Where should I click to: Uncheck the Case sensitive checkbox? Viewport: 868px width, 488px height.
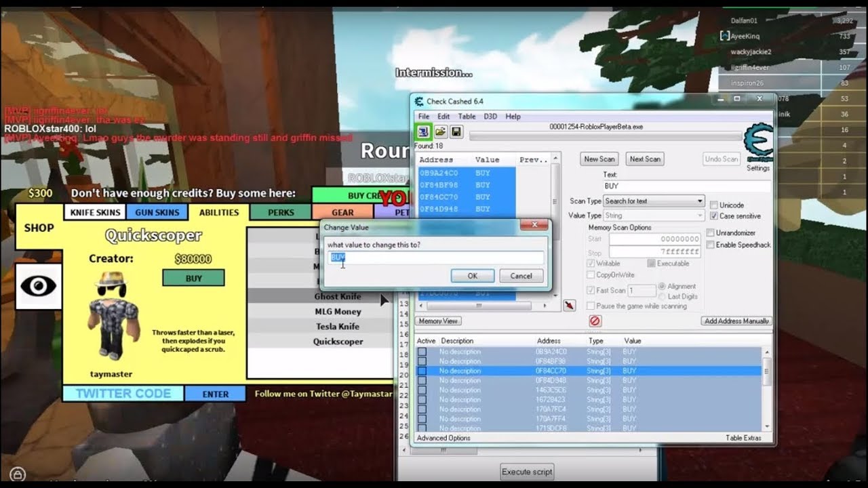click(x=714, y=216)
